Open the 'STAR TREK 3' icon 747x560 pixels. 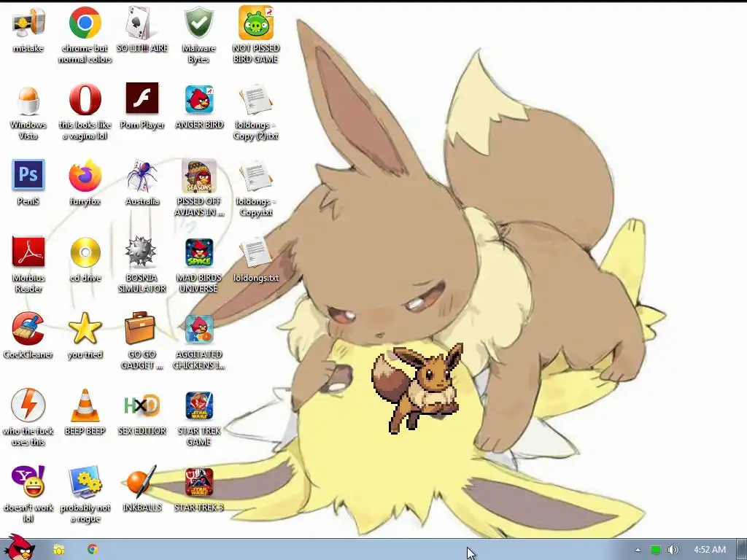click(199, 483)
